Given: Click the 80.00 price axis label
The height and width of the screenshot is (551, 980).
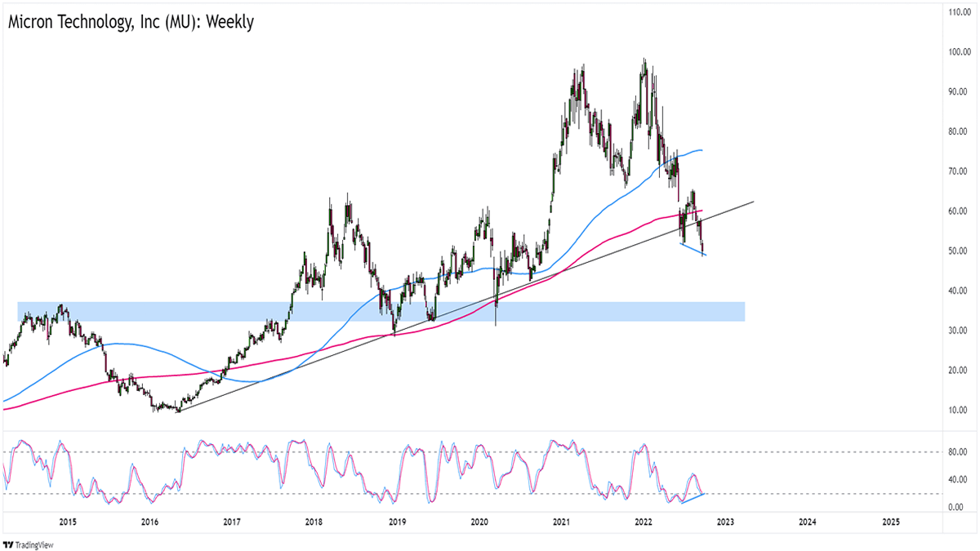Looking at the screenshot, I should pos(957,131).
